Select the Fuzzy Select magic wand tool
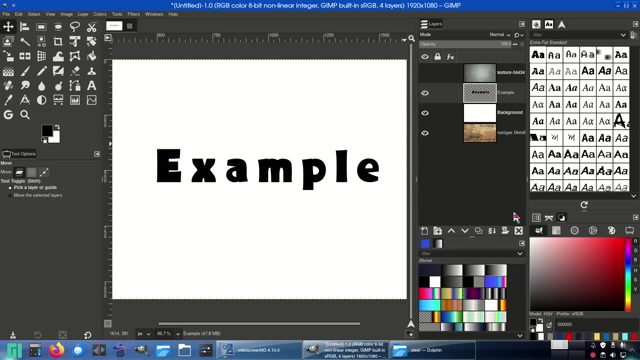The image size is (640, 360). tap(25, 42)
